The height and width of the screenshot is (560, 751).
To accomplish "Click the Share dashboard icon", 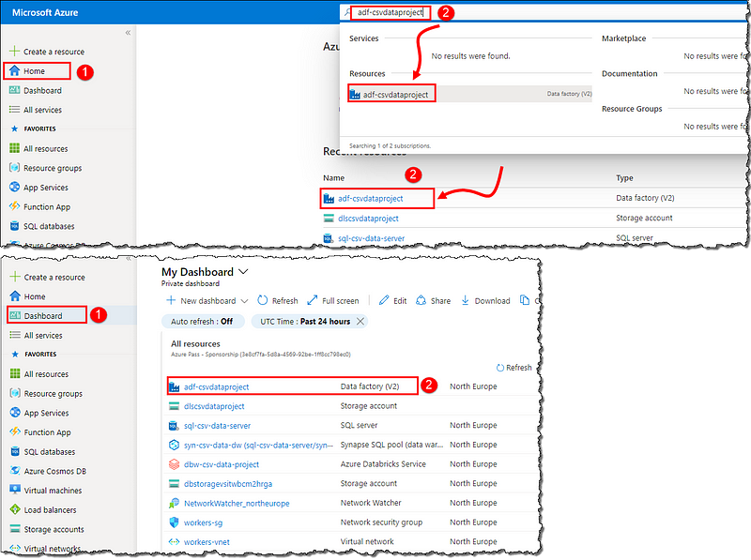I will 423,301.
